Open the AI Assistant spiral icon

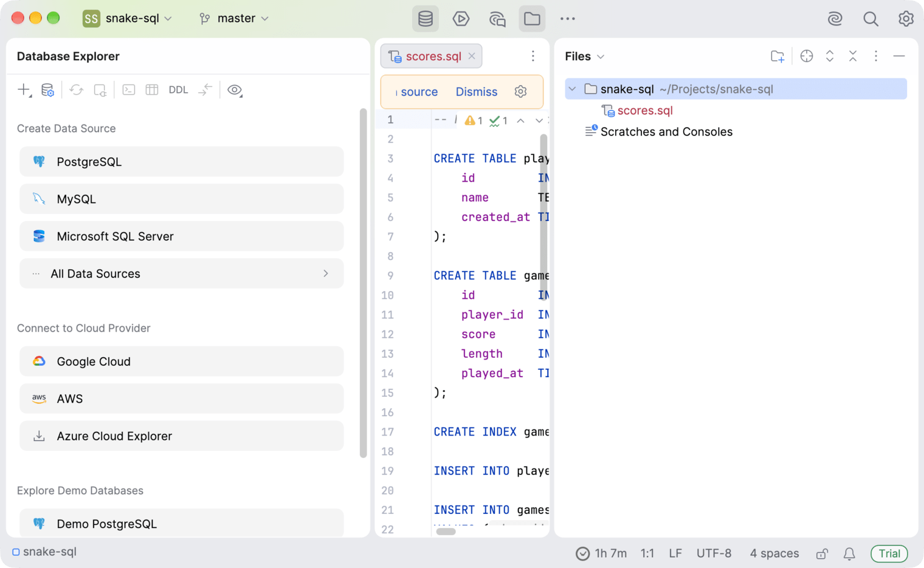point(835,19)
